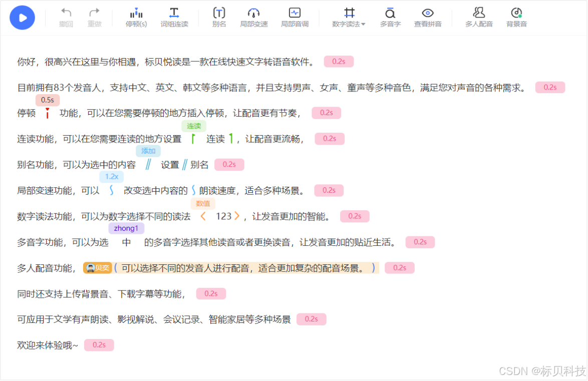The image size is (588, 381).
Task: Toggle 查看拼音 pinyin view eye icon
Action: pyautogui.click(x=428, y=18)
